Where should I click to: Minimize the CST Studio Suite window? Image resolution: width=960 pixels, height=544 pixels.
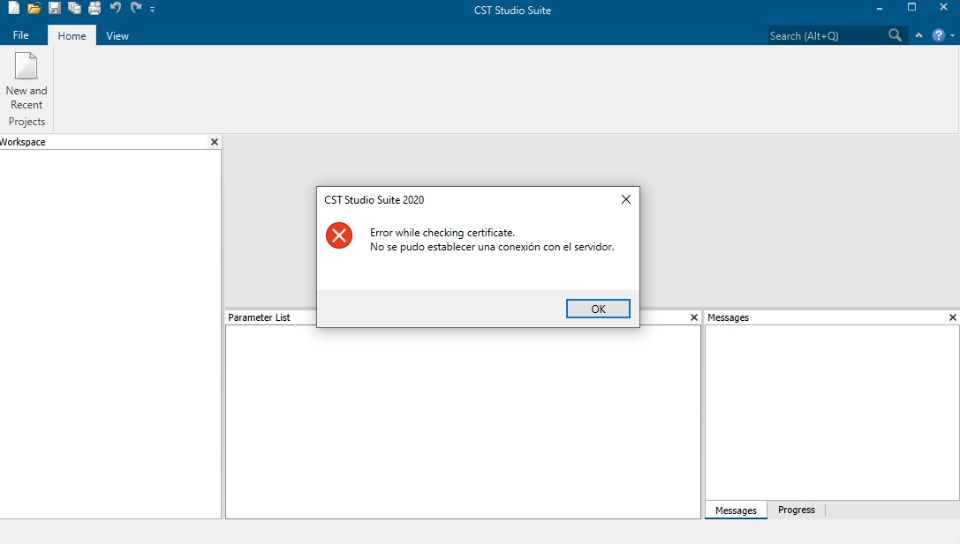(x=879, y=9)
